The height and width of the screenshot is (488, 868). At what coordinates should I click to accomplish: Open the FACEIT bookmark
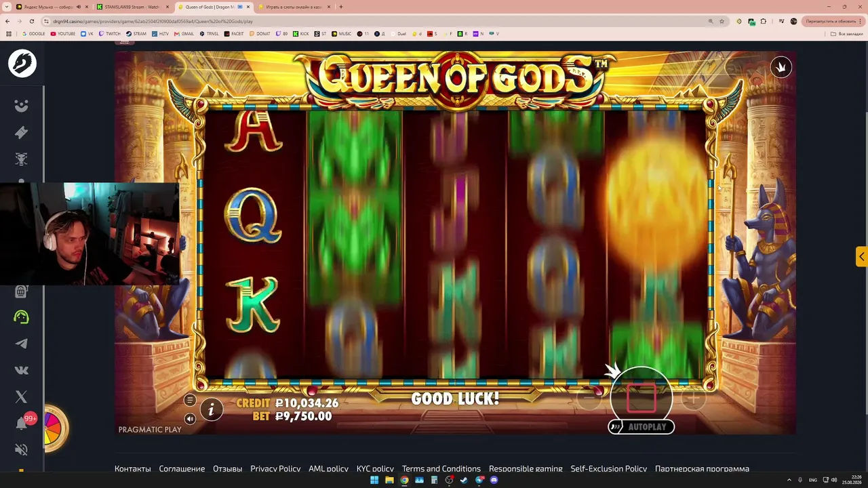[x=234, y=34]
